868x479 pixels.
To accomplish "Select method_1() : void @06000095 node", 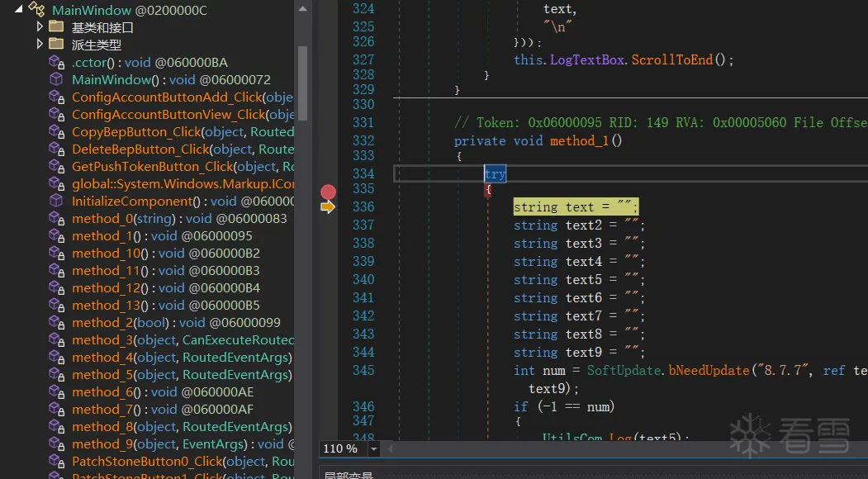I will click(x=162, y=236).
